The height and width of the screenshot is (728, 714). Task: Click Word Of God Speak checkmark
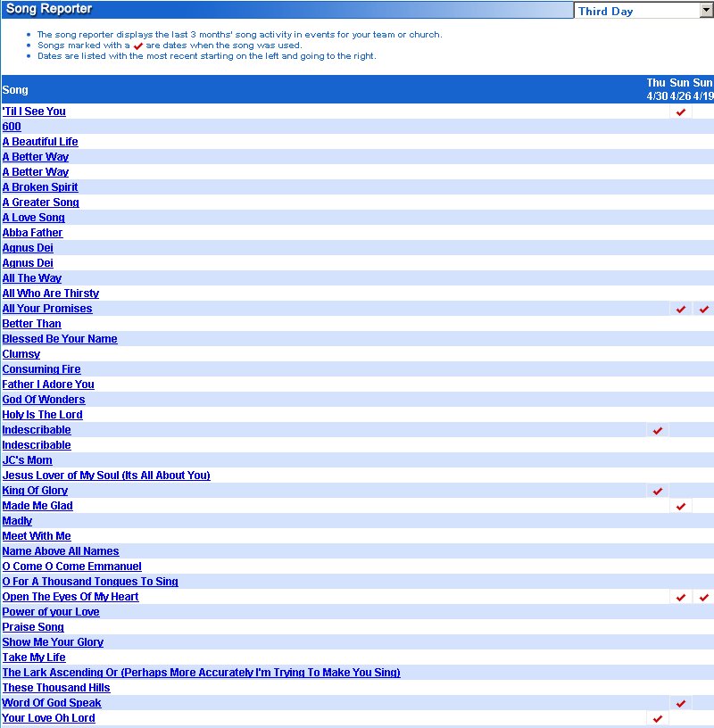[x=681, y=704]
